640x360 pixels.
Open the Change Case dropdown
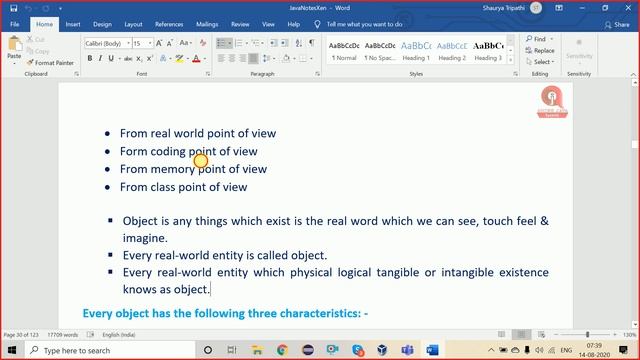click(x=186, y=43)
